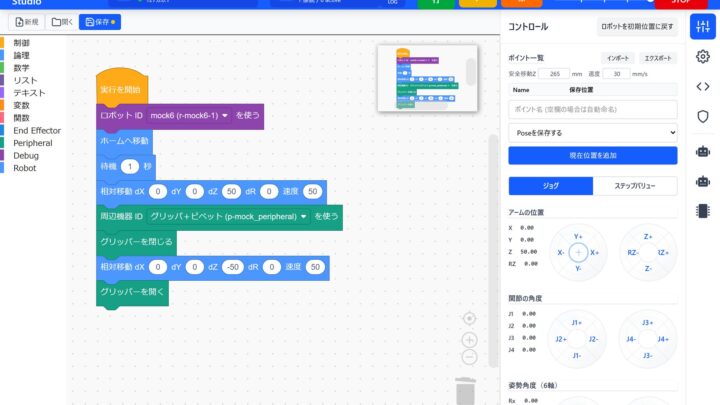This screenshot has height=405, width=720.
Task: Switch to the ステップバリュー tab
Action: (x=635, y=186)
